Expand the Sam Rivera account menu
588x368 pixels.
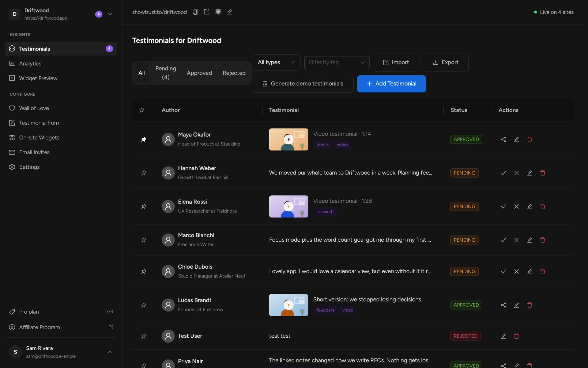point(110,352)
